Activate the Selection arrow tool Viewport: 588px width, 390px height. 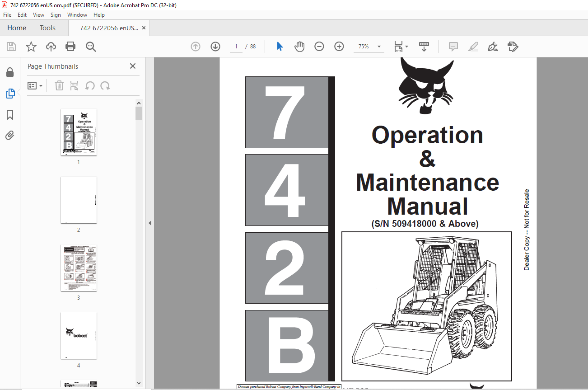point(280,47)
